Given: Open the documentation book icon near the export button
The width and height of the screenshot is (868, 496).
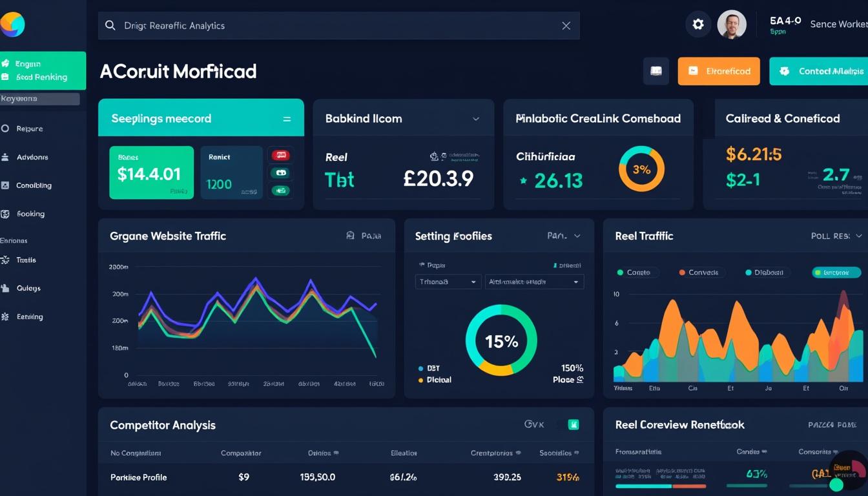Looking at the screenshot, I should pos(656,71).
